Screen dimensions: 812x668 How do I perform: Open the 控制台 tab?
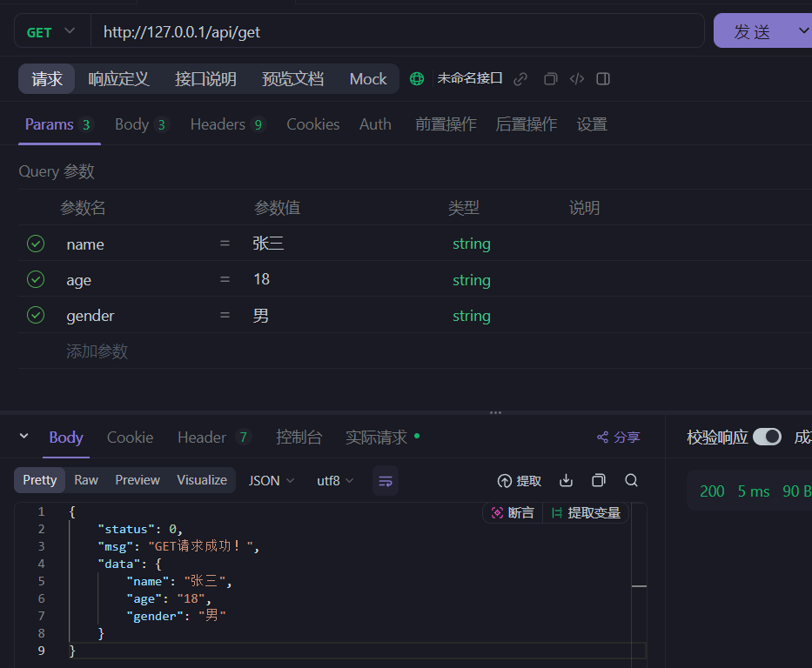(x=299, y=438)
